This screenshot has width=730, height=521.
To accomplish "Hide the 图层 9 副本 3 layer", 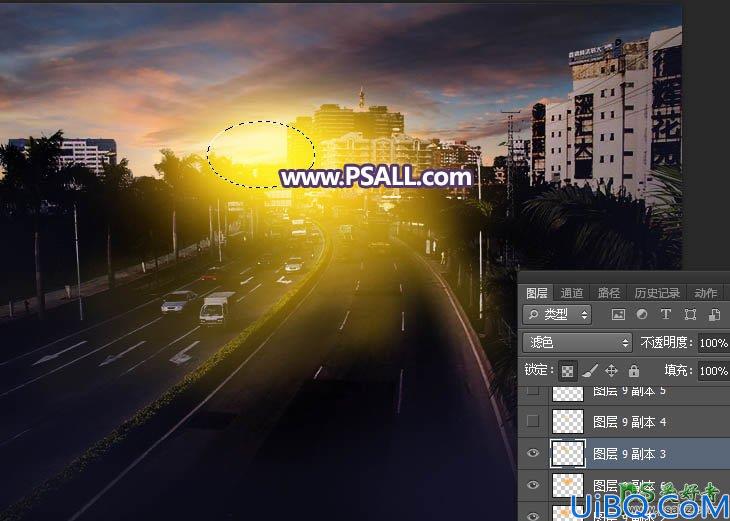I will click(x=533, y=453).
